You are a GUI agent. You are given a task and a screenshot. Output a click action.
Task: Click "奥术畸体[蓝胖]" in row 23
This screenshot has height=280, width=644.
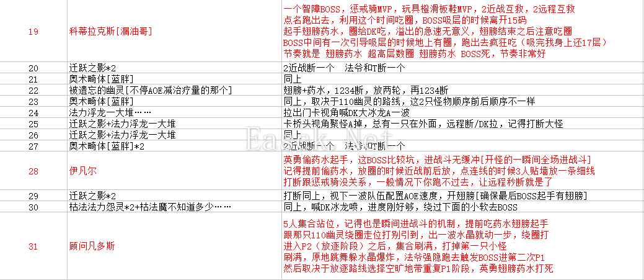(x=101, y=102)
